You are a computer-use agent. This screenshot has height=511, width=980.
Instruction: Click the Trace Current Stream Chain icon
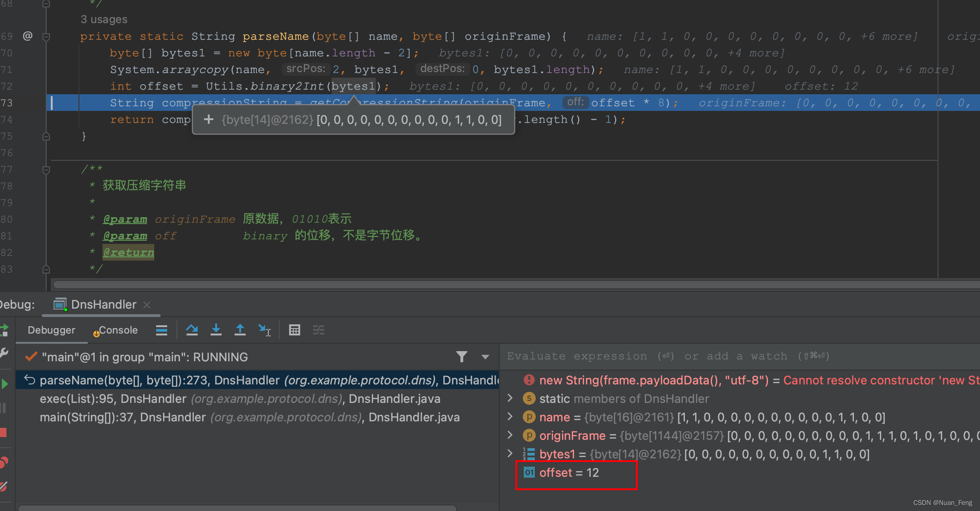[319, 330]
